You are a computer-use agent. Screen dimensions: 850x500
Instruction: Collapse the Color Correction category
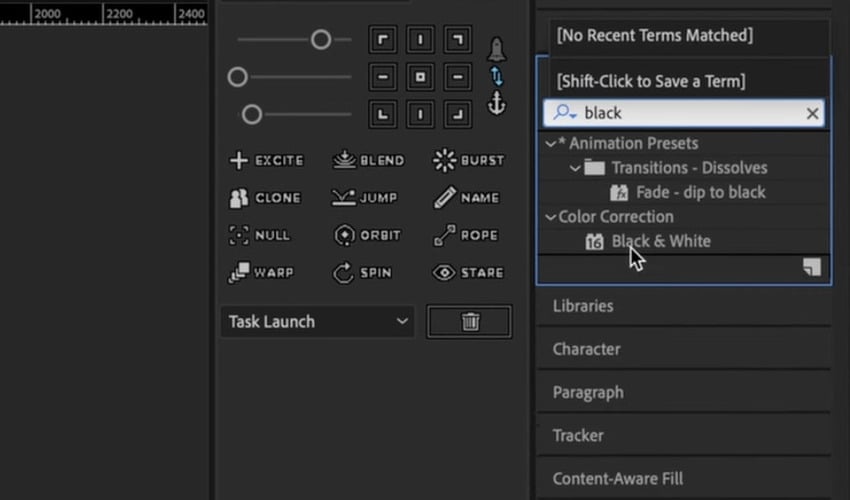pyautogui.click(x=551, y=217)
